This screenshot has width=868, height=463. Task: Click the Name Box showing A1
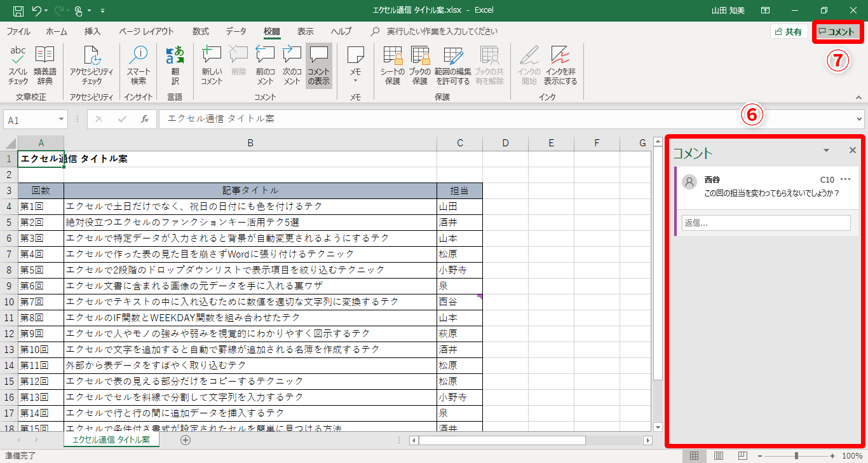(x=31, y=120)
